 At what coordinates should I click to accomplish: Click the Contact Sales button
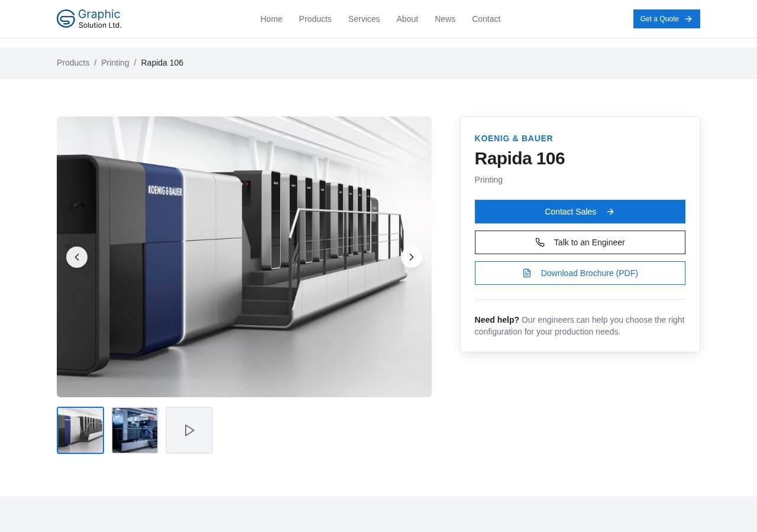tap(580, 212)
